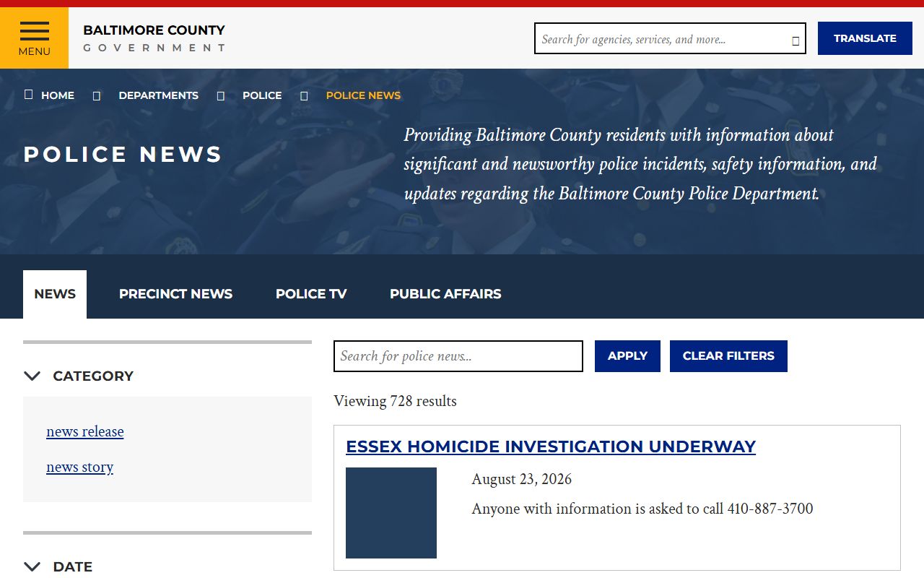924x578 pixels.
Task: Switch to POLICE TV tab
Action: (x=311, y=294)
